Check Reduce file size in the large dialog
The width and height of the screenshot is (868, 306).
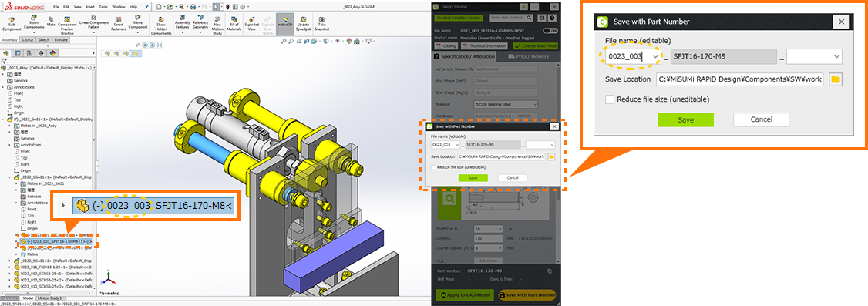pos(610,99)
